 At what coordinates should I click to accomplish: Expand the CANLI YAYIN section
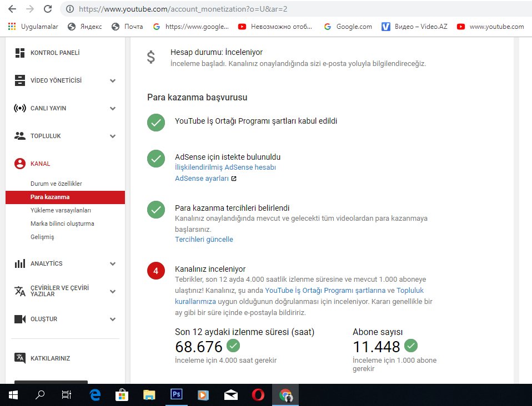click(x=113, y=109)
